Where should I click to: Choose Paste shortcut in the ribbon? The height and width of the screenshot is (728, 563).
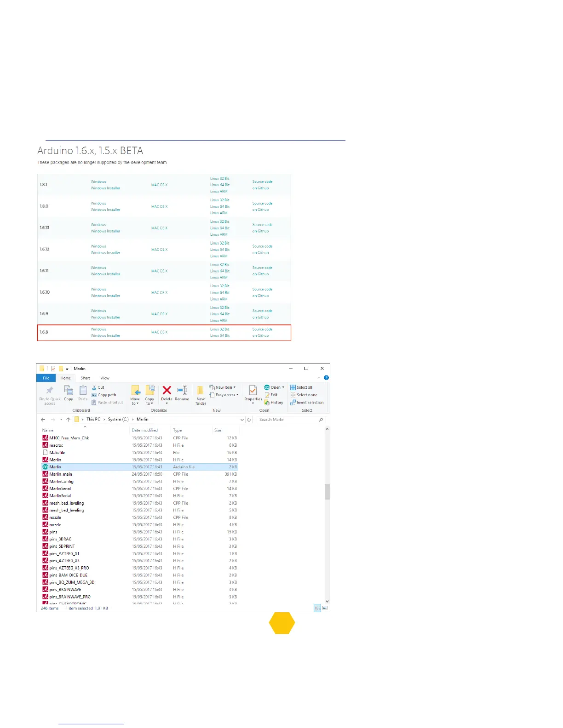pos(107,402)
